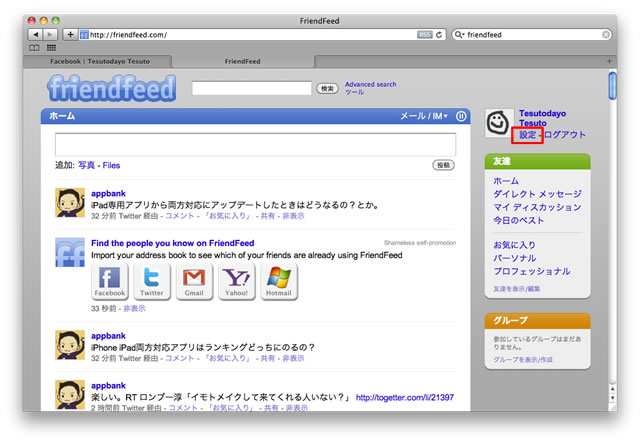Show bookmarks with the open book icon

(x=34, y=48)
